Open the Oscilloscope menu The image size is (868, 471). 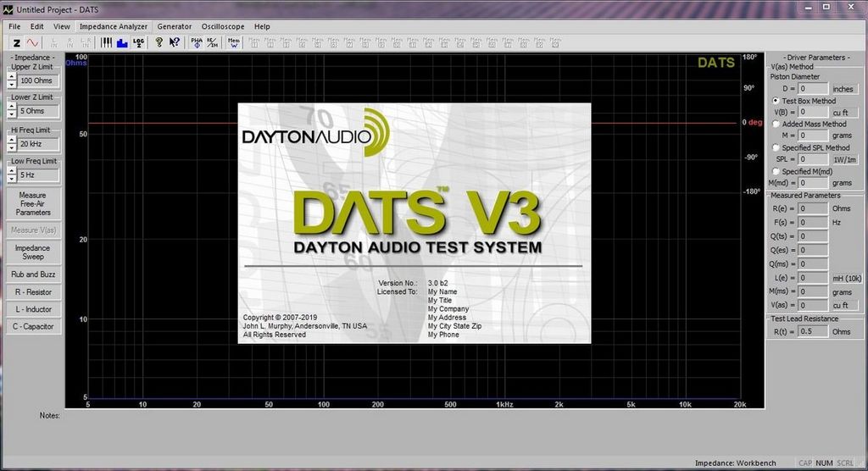pos(223,26)
